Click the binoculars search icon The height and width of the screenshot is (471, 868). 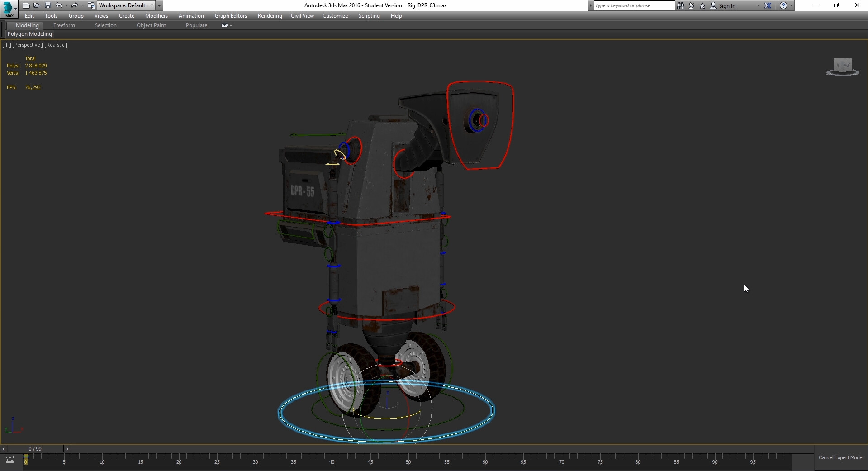pyautogui.click(x=680, y=5)
